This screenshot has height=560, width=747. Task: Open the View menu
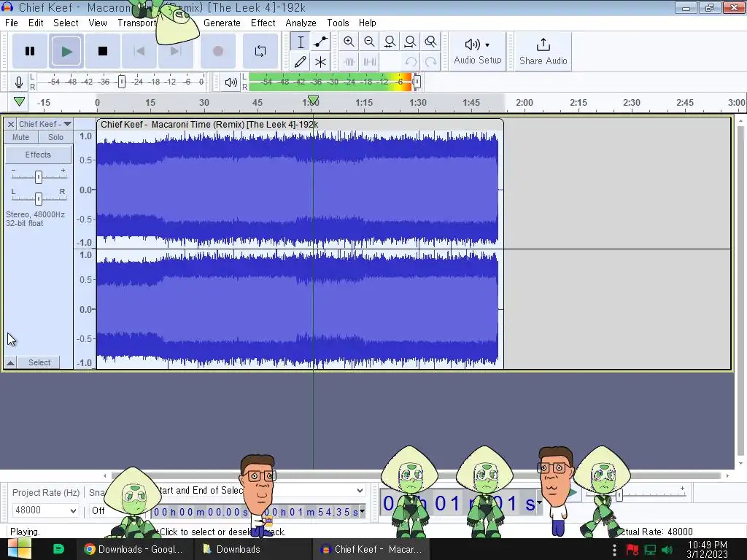pos(98,23)
